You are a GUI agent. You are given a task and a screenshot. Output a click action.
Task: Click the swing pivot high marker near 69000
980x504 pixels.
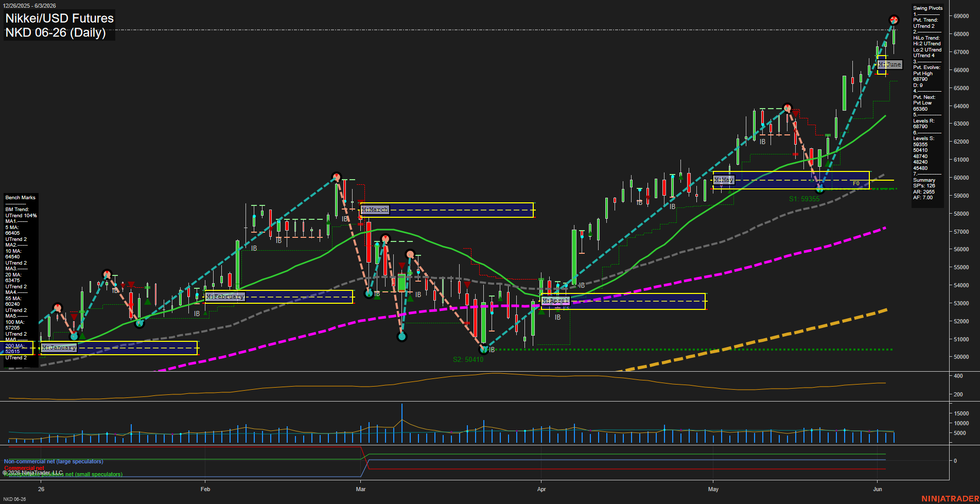pos(894,20)
